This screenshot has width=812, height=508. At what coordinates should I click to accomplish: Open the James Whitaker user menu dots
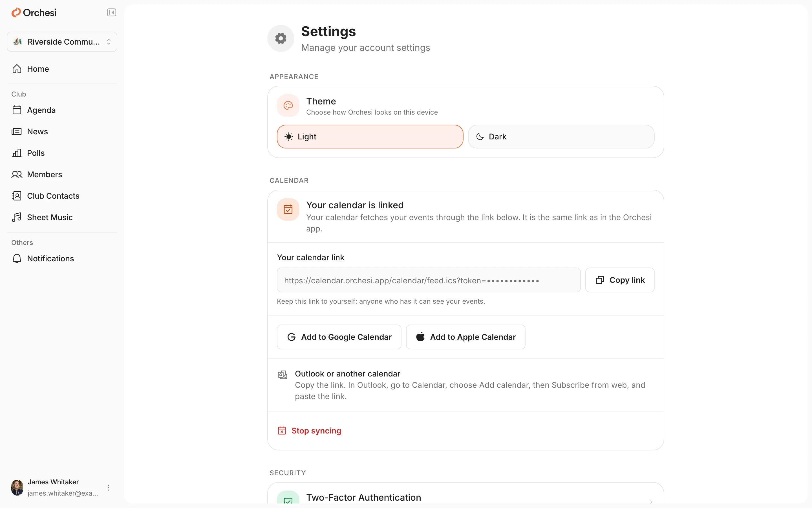[x=108, y=487]
